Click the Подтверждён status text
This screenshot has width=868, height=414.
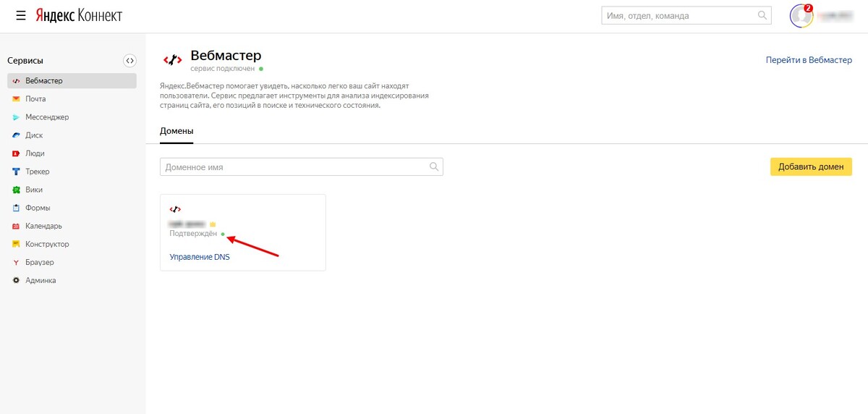[193, 234]
